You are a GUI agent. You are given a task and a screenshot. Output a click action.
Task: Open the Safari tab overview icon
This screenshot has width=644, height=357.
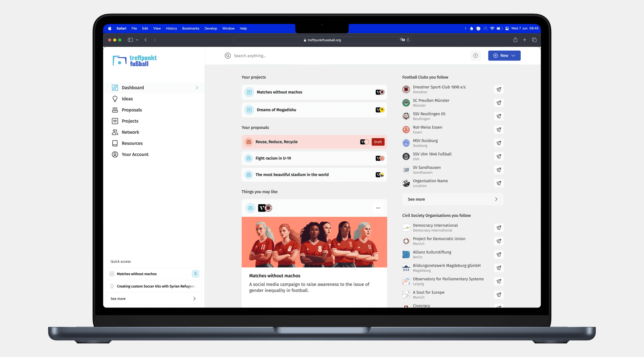534,40
